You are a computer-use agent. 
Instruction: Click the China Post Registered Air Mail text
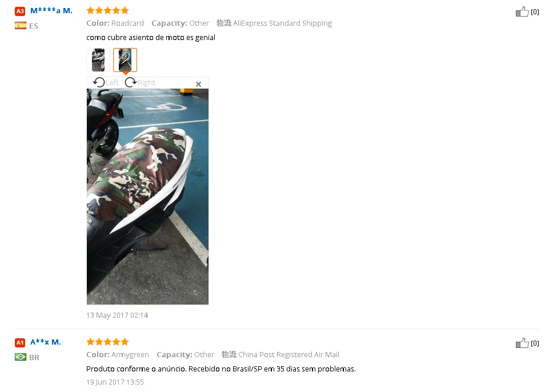(288, 355)
